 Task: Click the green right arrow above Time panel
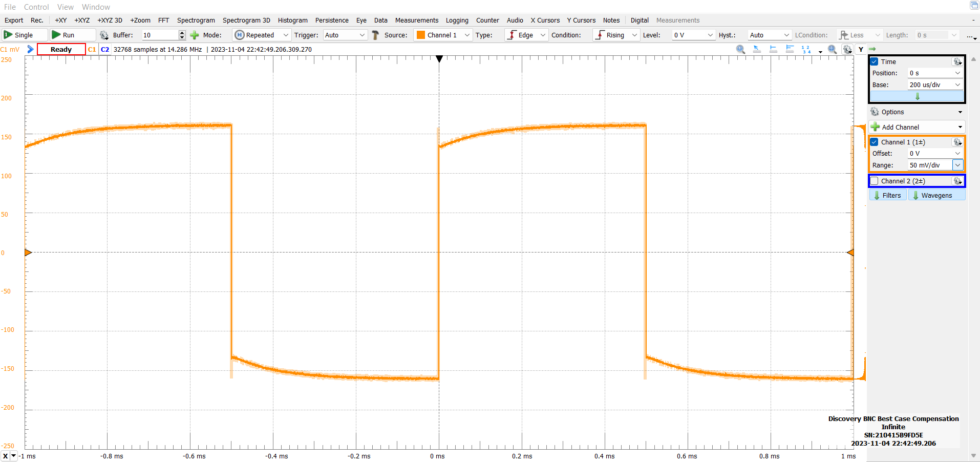[872, 49]
